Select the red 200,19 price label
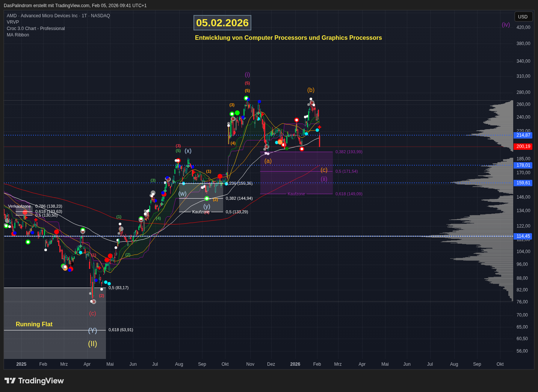538x392 pixels. (523, 146)
